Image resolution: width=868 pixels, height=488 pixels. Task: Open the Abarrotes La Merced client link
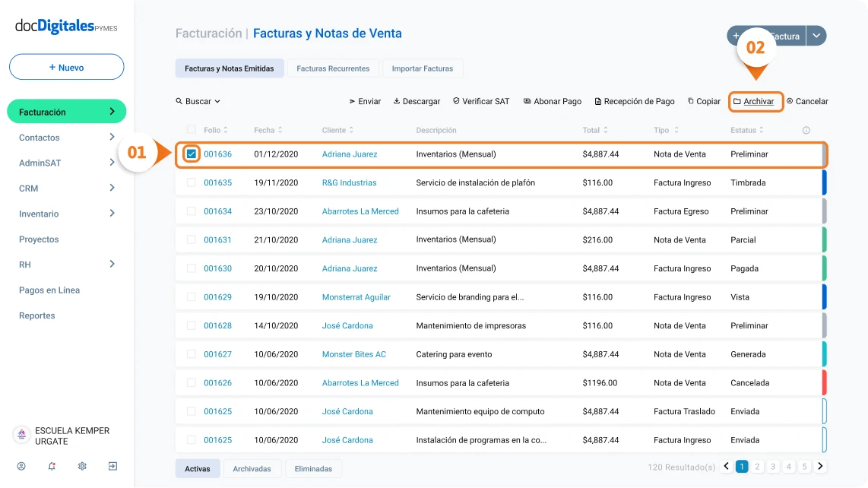point(360,211)
